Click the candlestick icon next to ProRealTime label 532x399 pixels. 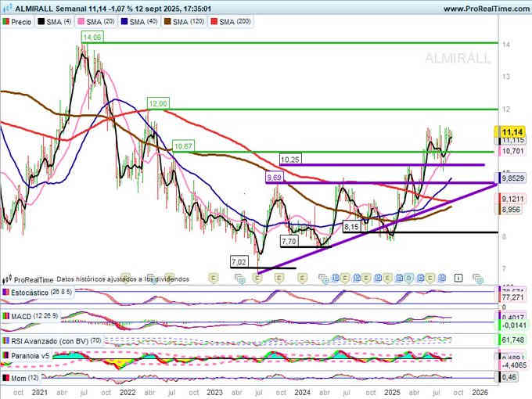(x=7, y=279)
